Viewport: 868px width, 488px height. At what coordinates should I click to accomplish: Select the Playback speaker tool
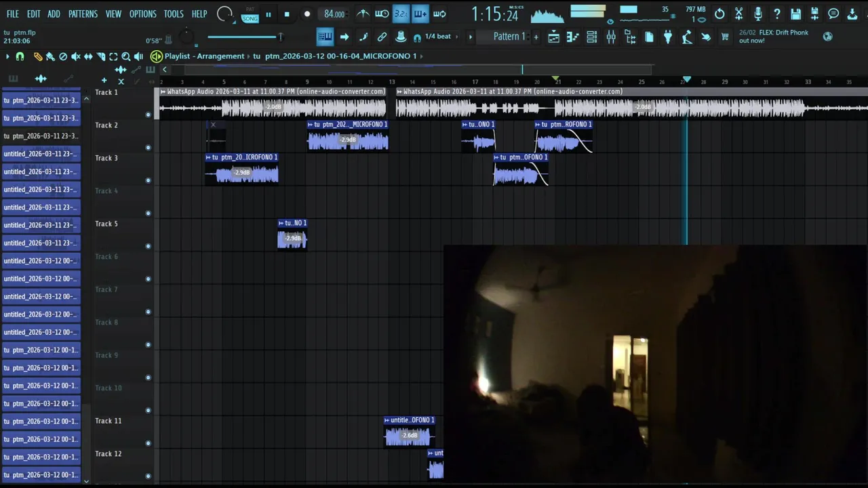pyautogui.click(x=138, y=57)
